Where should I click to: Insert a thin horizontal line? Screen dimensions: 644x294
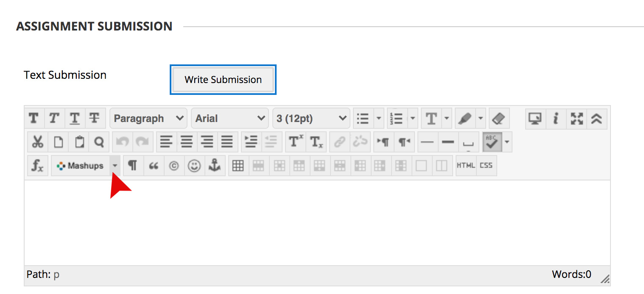(428, 142)
